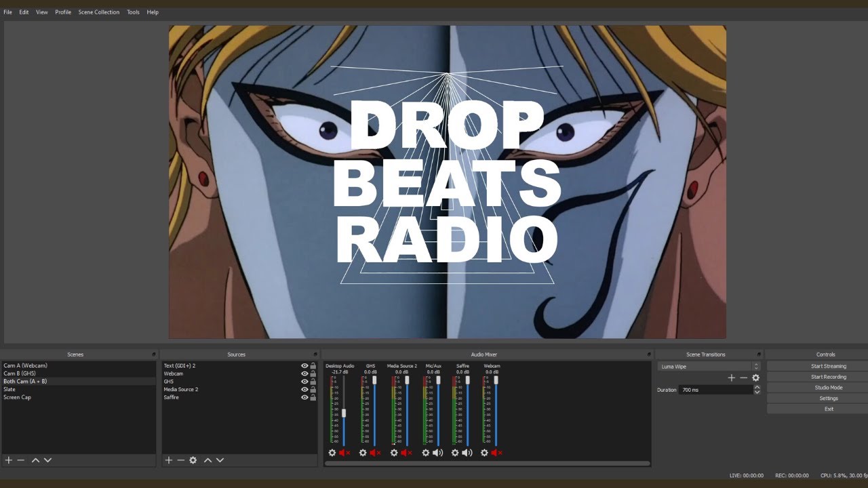Viewport: 868px width, 488px height.
Task: Remove selected source with minus icon
Action: coord(180,460)
